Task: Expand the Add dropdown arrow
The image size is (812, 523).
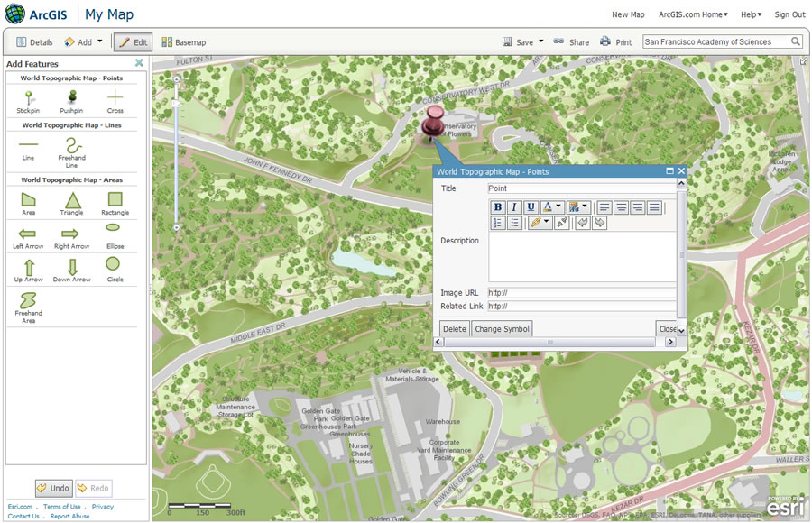Action: 100,41
